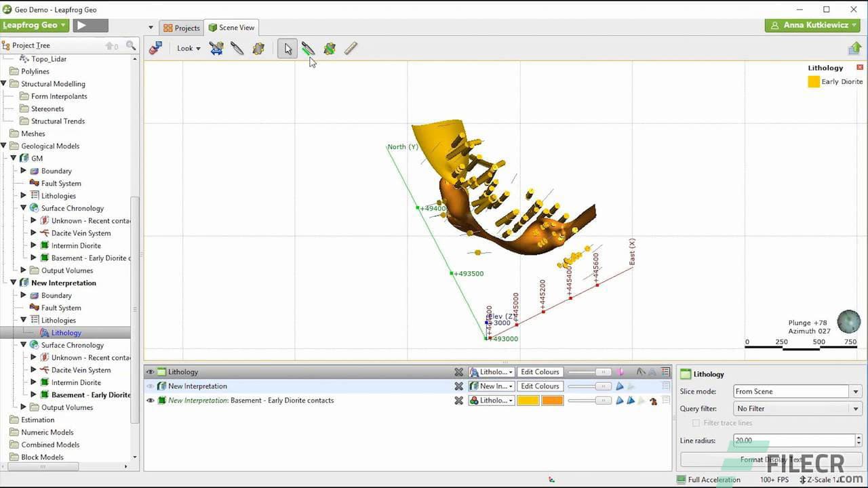Click the export scene icon at top right
Screen dimensions: 868x488
(856, 48)
